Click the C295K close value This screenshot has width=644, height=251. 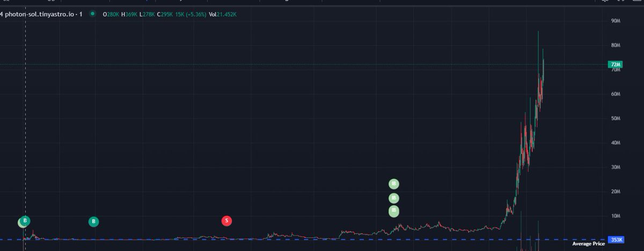[165, 14]
